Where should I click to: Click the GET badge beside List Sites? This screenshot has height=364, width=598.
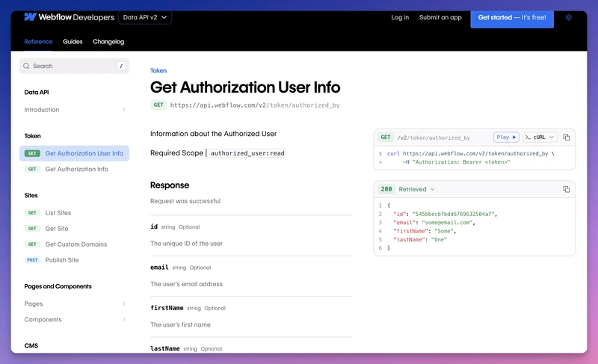[x=32, y=213]
